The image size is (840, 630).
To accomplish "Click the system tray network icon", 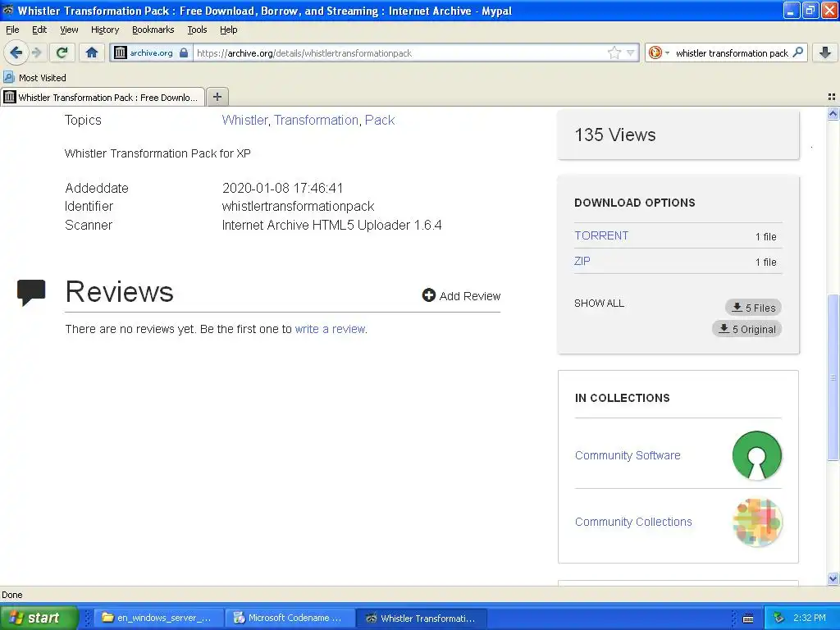I will [779, 618].
